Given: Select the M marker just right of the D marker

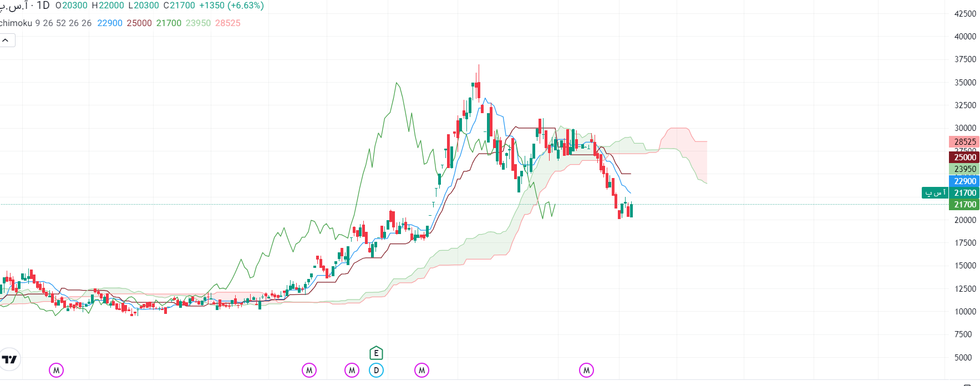Looking at the screenshot, I should click(422, 370).
